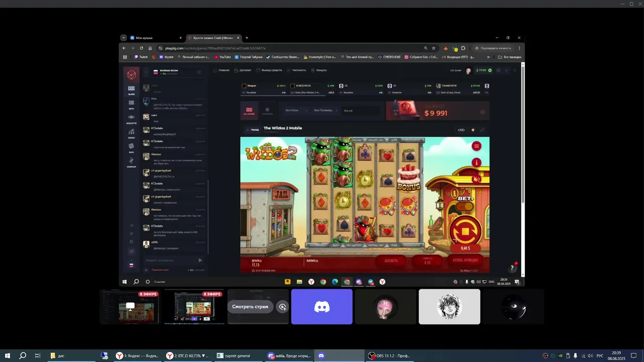Select the second live stream thumbnail
Viewport: 644px width, 362px height.
pos(194,306)
